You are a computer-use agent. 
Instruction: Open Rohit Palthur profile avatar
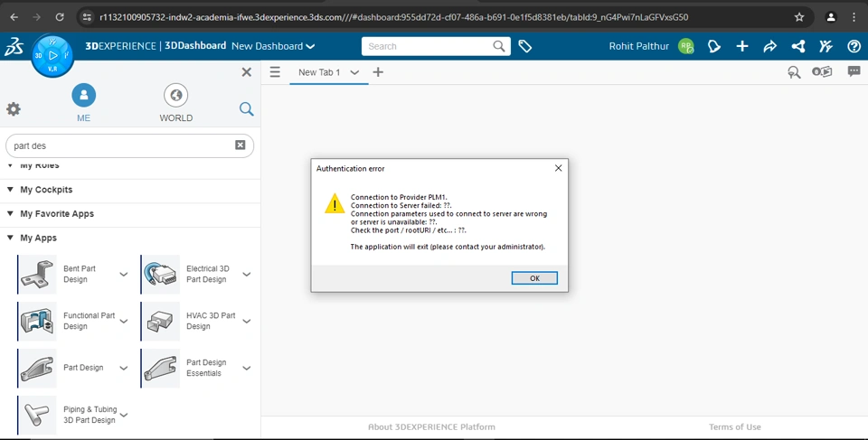[x=686, y=46]
